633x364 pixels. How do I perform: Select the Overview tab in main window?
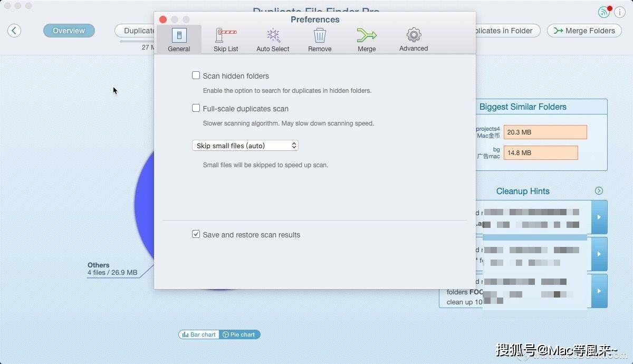(x=69, y=31)
